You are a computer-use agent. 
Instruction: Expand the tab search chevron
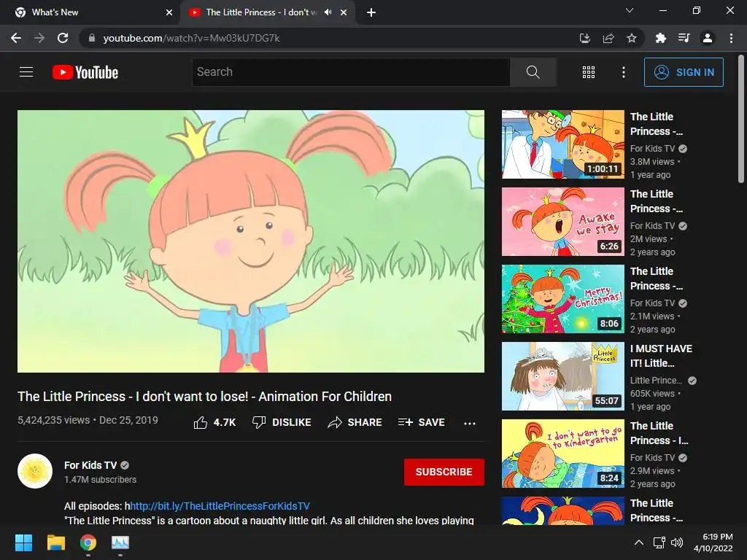[x=630, y=10]
